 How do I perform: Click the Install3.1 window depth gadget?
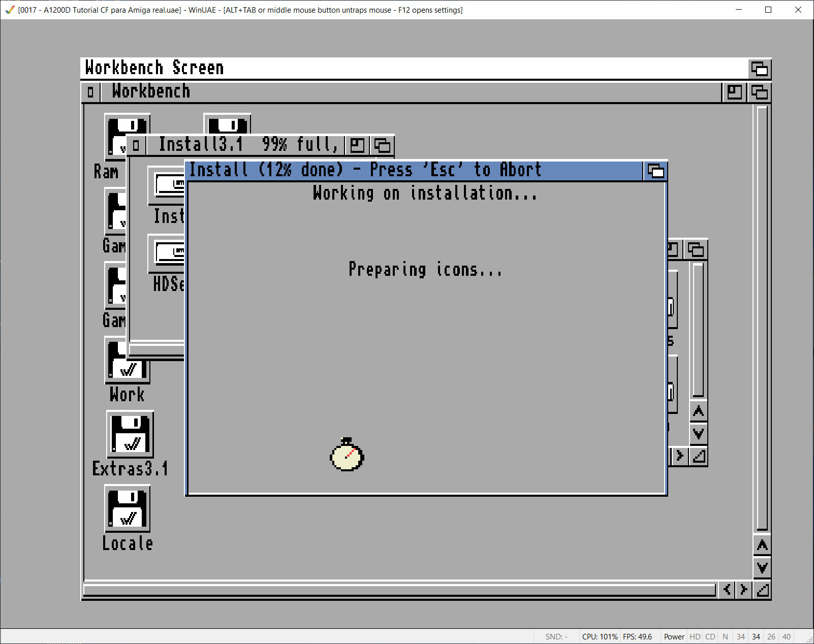coord(382,146)
